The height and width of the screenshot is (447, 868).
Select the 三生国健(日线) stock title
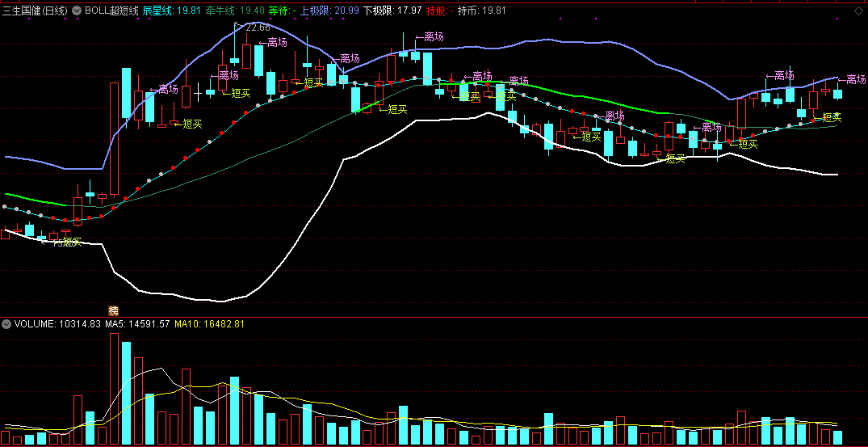click(x=36, y=11)
